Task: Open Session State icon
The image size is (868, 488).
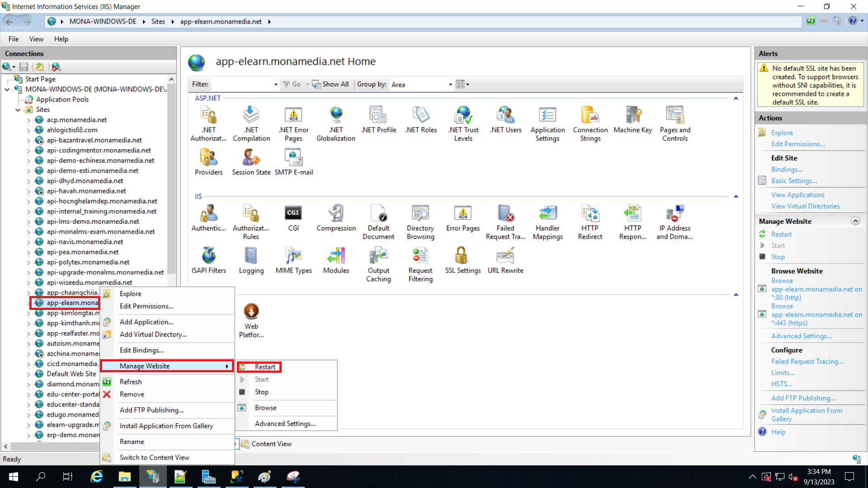Action: click(x=251, y=162)
